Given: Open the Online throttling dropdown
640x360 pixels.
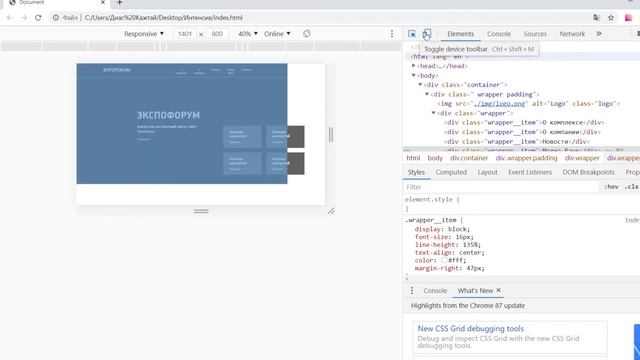Looking at the screenshot, I should pos(277,34).
